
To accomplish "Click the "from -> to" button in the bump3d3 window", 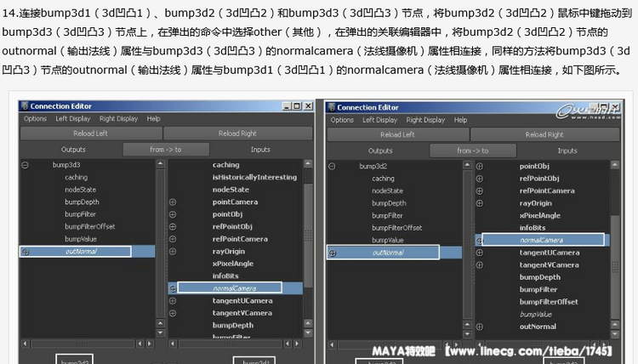I will click(165, 150).
